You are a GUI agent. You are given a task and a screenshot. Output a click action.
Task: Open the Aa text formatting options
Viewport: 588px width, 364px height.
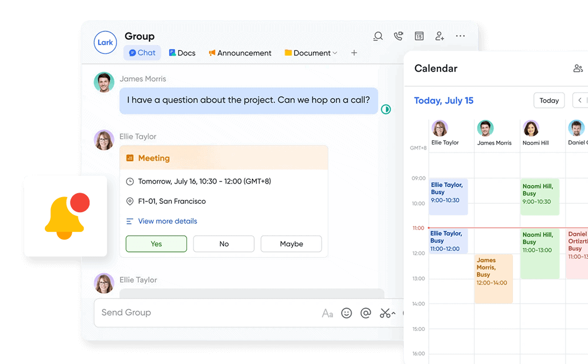(x=328, y=313)
